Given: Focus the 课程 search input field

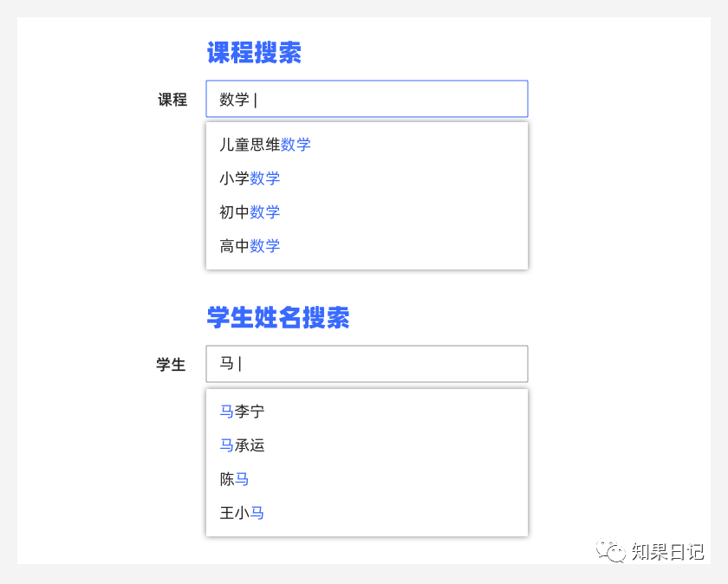Looking at the screenshot, I should 367,99.
